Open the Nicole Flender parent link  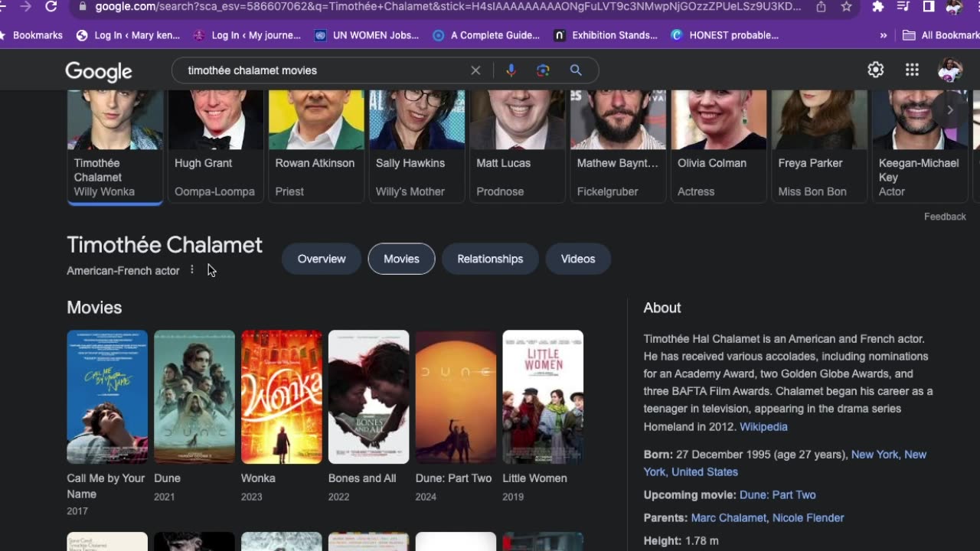(808, 518)
